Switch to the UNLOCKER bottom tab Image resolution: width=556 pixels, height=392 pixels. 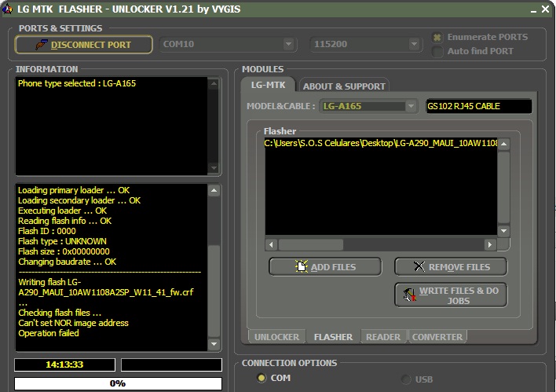tap(276, 337)
